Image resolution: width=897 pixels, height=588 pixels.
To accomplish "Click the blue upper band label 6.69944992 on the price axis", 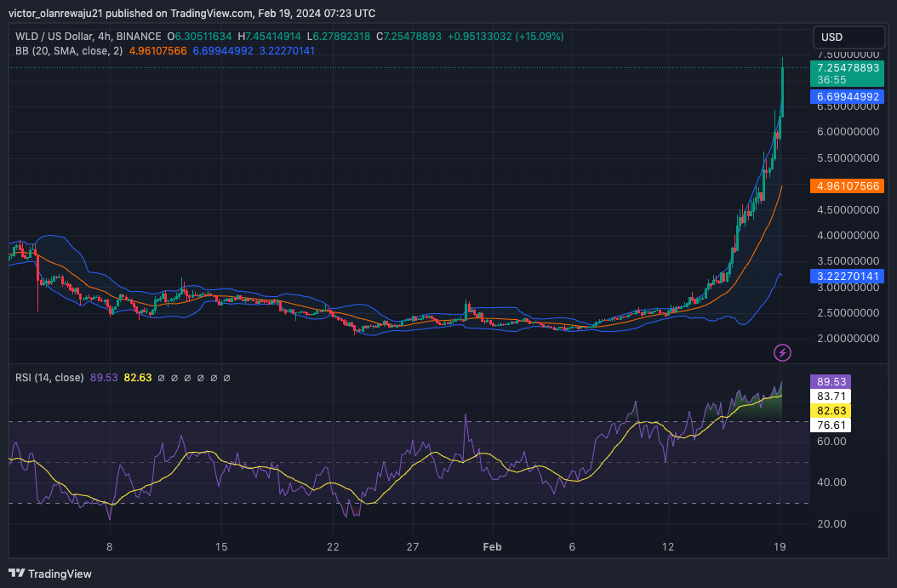I will 848,97.
